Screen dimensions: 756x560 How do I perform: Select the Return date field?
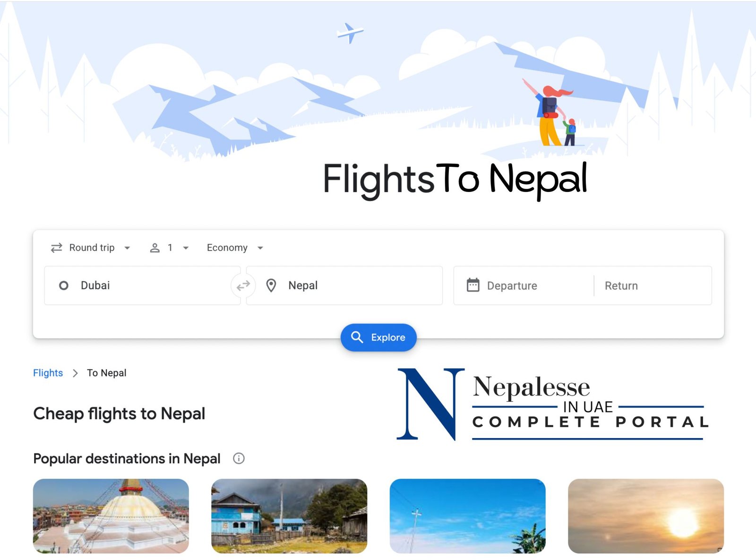(x=653, y=285)
